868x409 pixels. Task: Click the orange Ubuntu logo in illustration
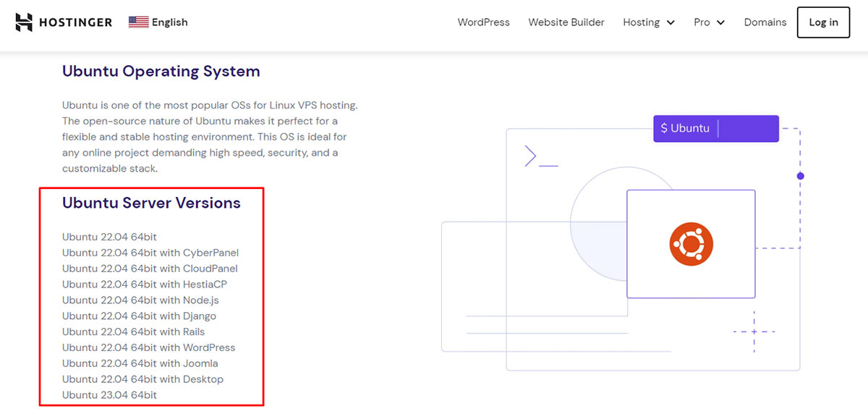[x=691, y=244]
